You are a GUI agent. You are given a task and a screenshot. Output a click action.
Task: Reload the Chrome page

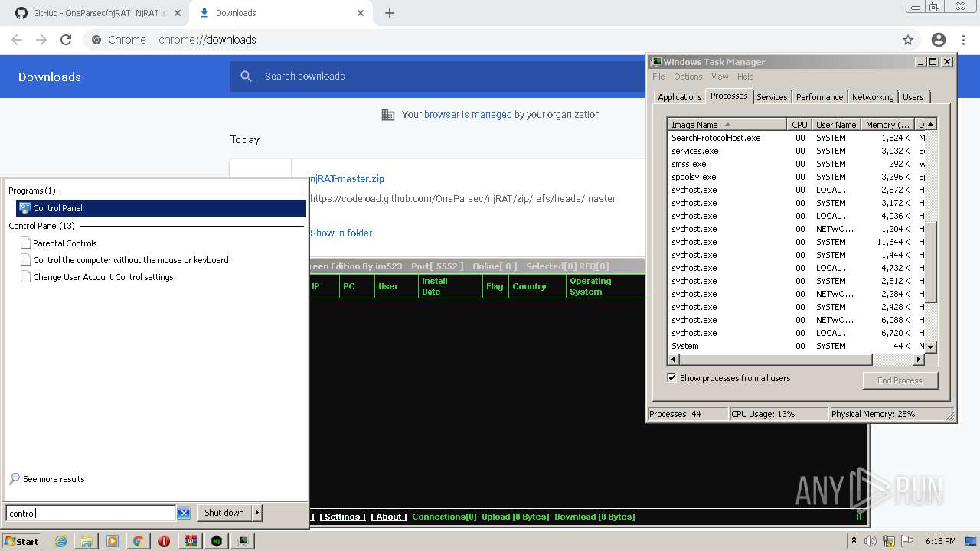click(66, 40)
